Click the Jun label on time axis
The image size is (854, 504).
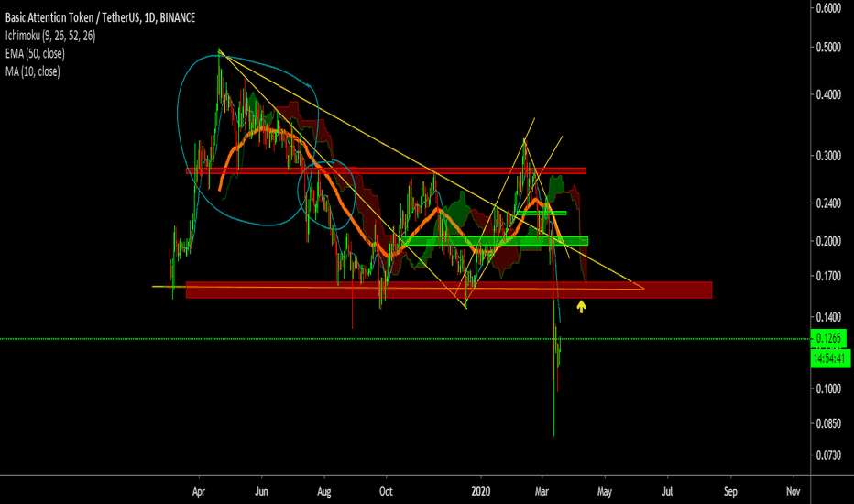point(261,491)
